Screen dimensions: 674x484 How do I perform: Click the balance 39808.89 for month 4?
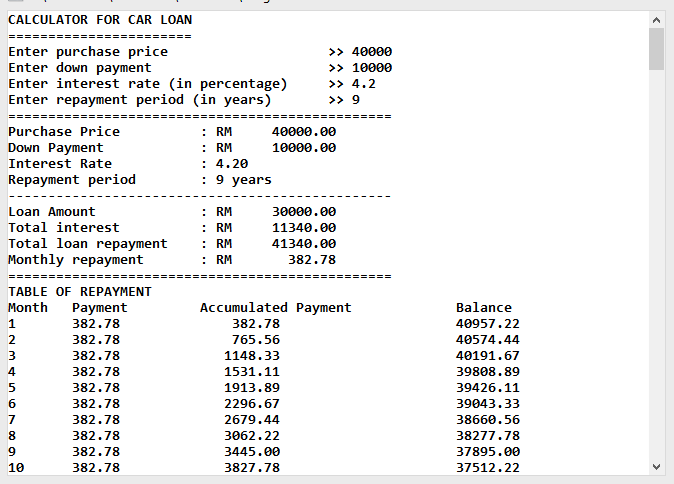coord(488,371)
